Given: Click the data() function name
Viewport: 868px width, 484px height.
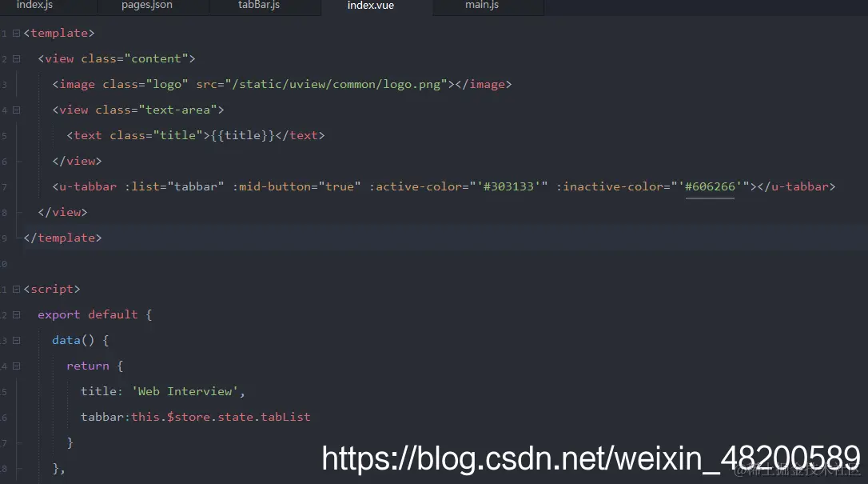Looking at the screenshot, I should point(73,340).
